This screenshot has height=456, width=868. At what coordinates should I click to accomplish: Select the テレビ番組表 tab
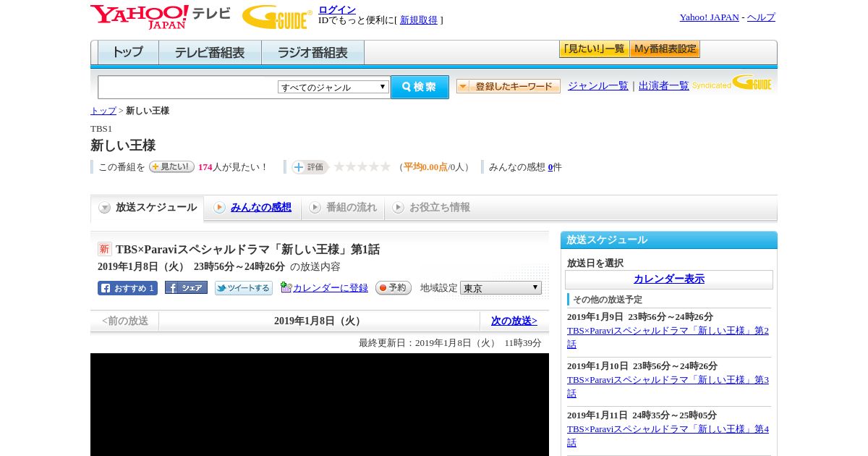coord(210,53)
